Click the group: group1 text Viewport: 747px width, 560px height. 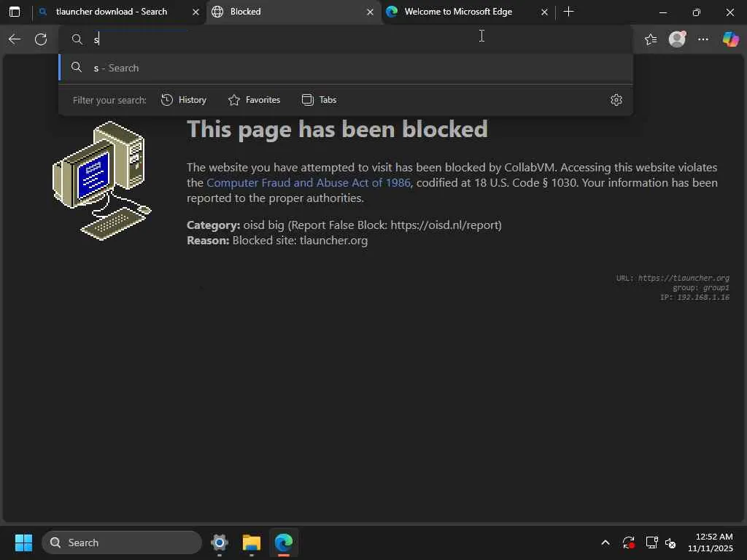click(701, 287)
